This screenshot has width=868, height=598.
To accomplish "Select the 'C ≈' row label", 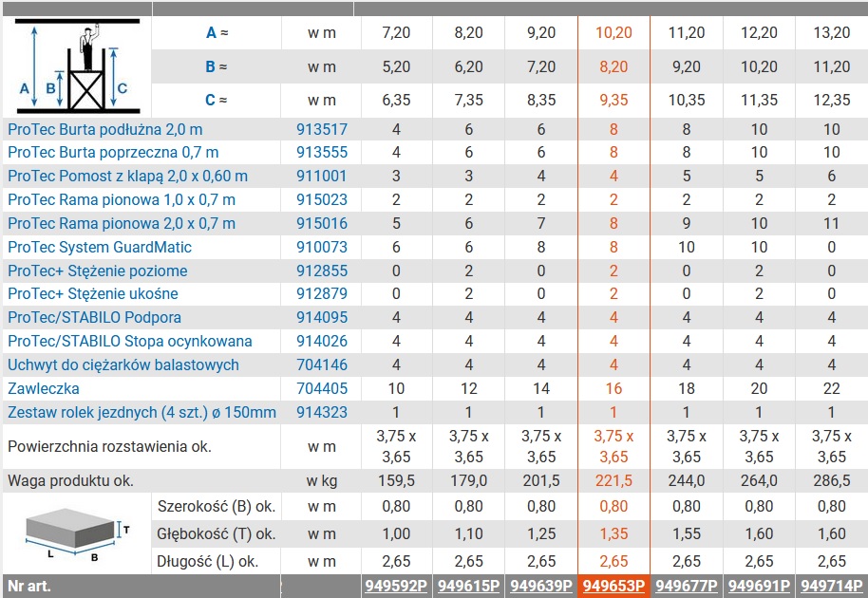I will (x=217, y=100).
